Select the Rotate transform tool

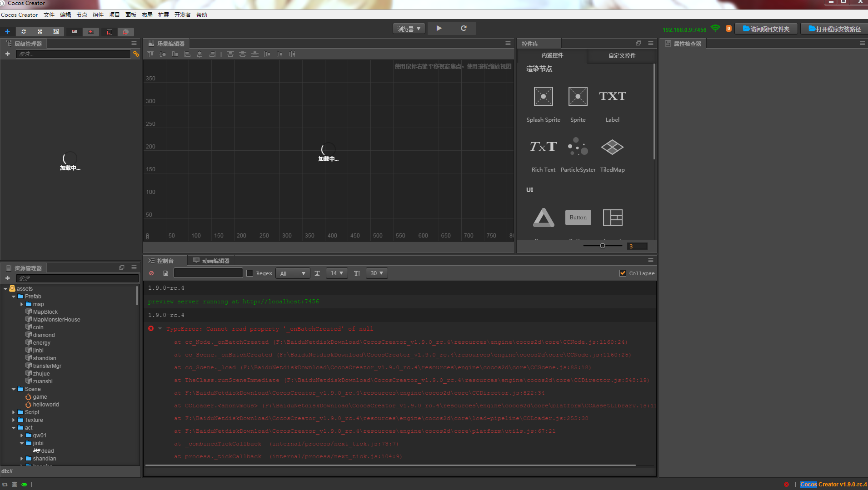24,32
